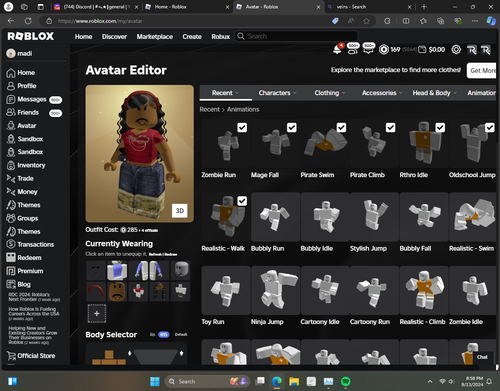Toggle the 3D avatar view button

click(x=180, y=211)
